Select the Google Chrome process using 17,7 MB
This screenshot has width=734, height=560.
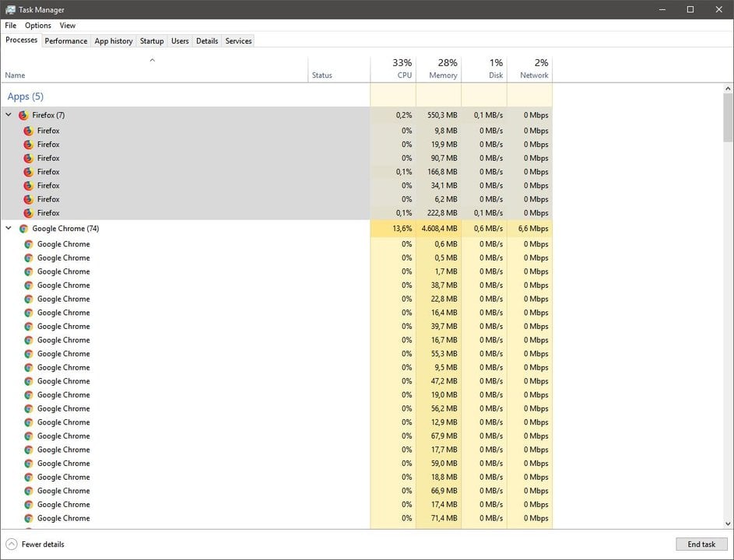pyautogui.click(x=276, y=450)
